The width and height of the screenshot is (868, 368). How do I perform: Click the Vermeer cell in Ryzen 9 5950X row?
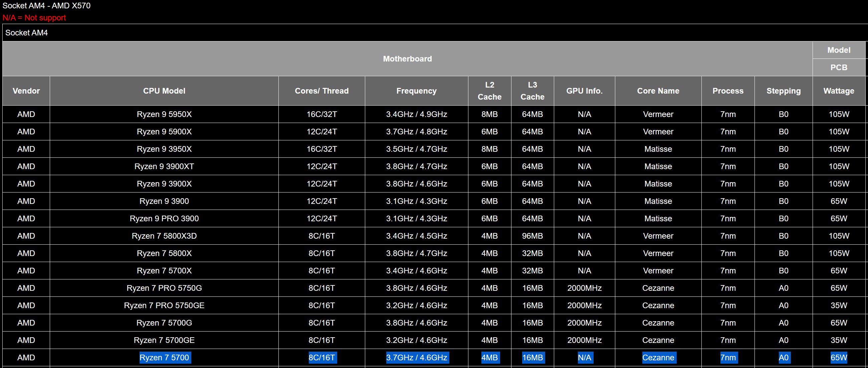(658, 114)
